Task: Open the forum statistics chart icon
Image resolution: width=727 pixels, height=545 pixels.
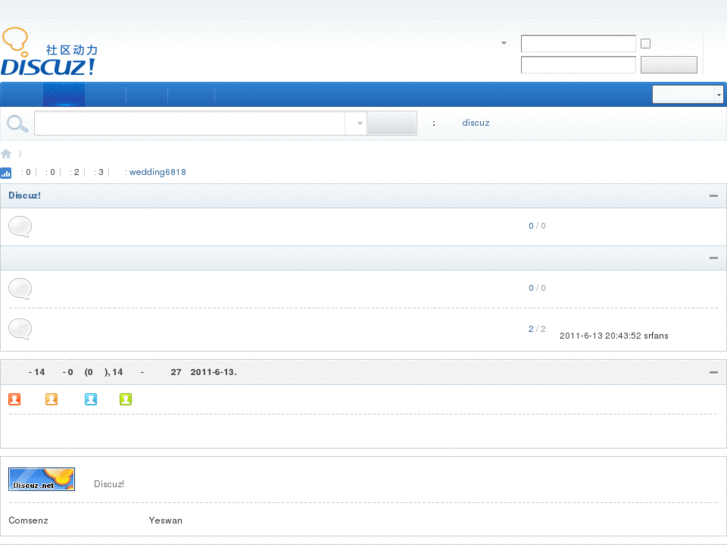Action: click(x=6, y=173)
